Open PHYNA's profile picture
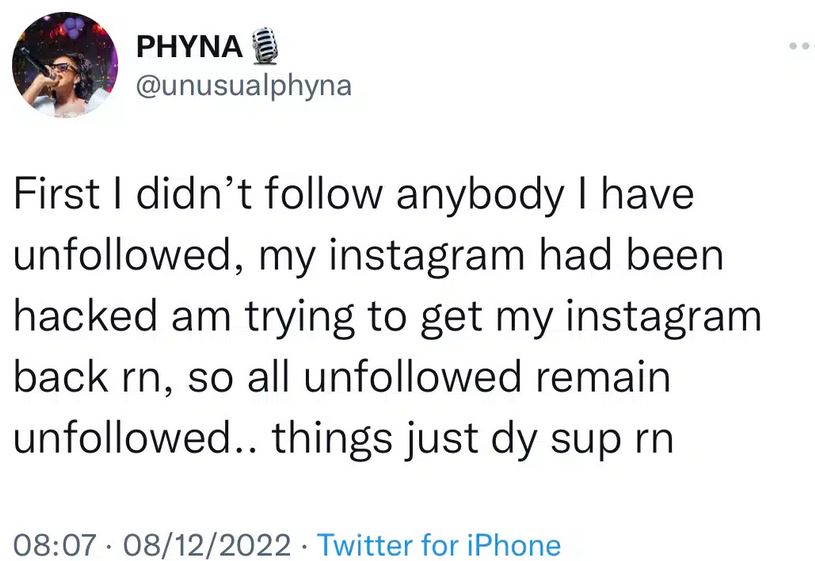815x561 pixels. [x=65, y=66]
